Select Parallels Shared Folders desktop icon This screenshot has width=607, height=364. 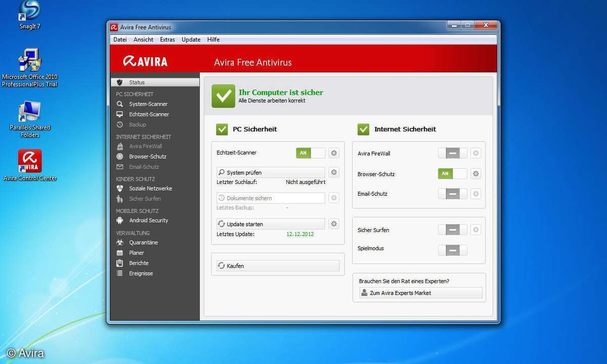click(x=30, y=119)
